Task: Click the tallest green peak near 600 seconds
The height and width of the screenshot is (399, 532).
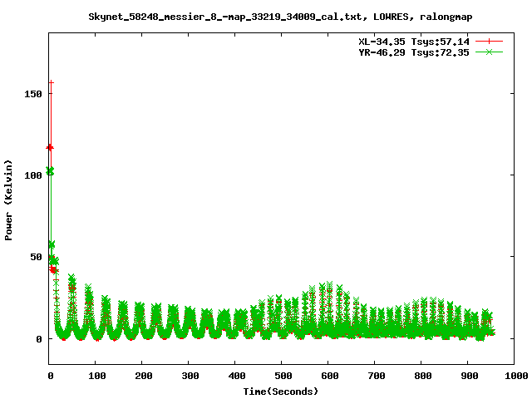Action: coord(329,283)
